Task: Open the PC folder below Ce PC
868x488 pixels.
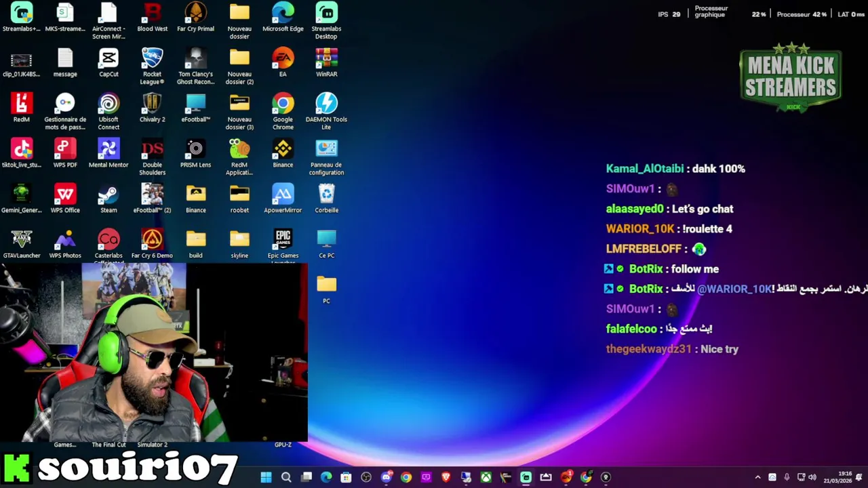Action: (x=326, y=289)
